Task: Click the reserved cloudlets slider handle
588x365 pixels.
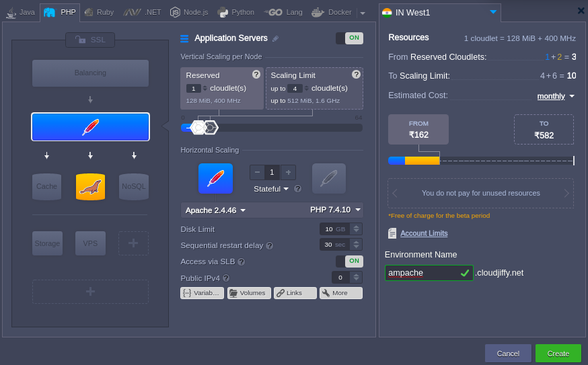Action: pyautogui.click(x=197, y=128)
